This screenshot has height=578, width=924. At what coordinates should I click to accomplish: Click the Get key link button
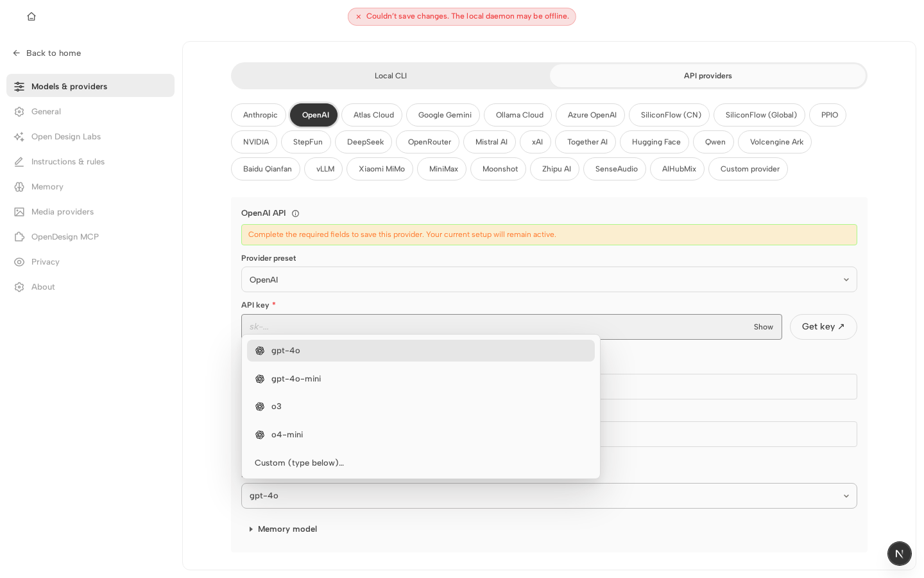pos(823,327)
